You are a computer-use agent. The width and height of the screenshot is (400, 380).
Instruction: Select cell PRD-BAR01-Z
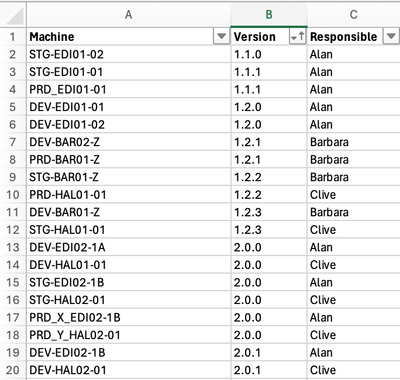point(129,160)
